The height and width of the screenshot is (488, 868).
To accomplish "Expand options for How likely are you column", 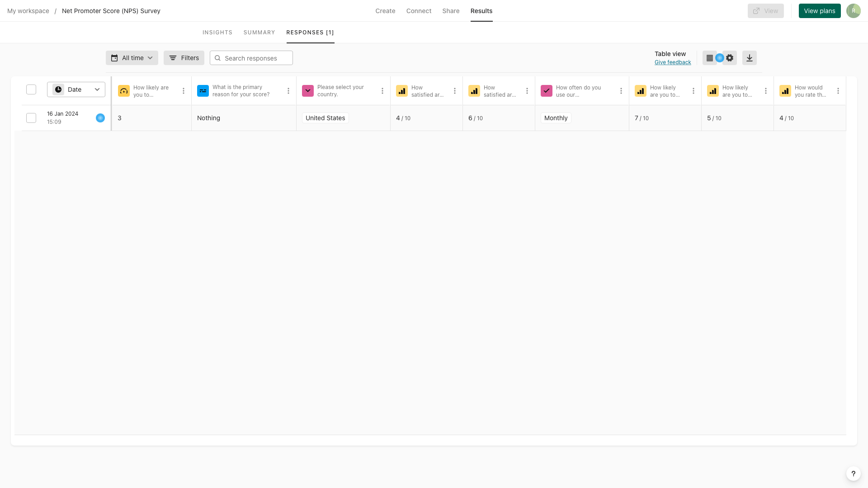I will tap(184, 90).
